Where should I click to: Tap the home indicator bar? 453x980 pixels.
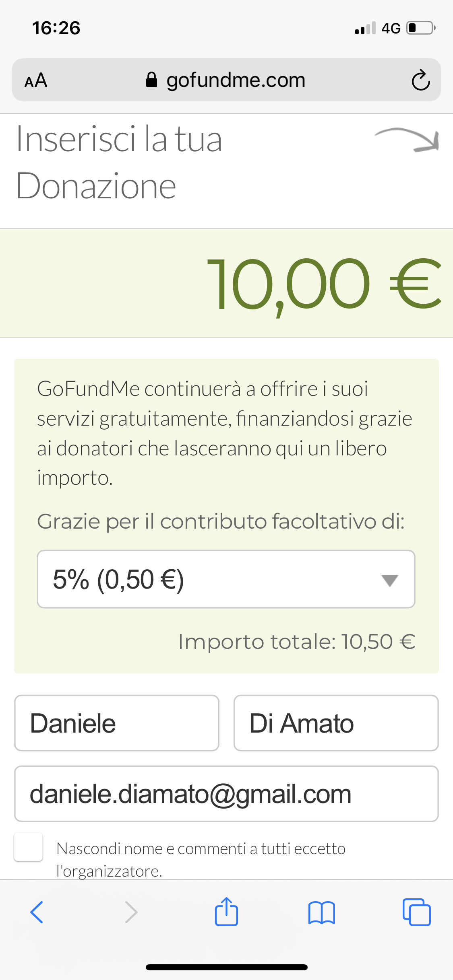pyautogui.click(x=226, y=967)
